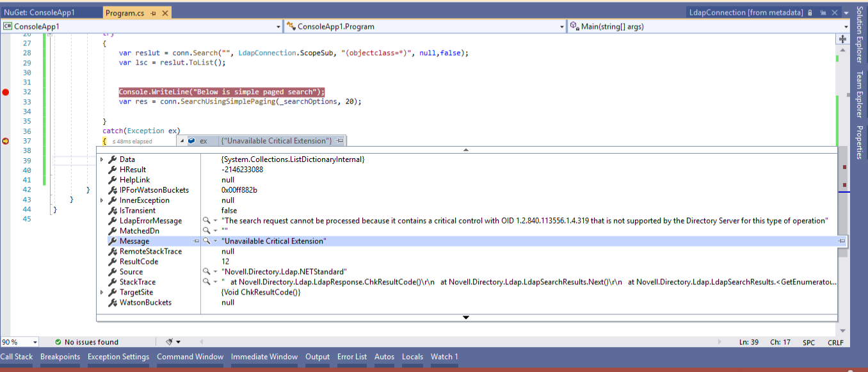
Task: Click the lock icon on LdapConnection metadata tab
Action: pyautogui.click(x=809, y=12)
